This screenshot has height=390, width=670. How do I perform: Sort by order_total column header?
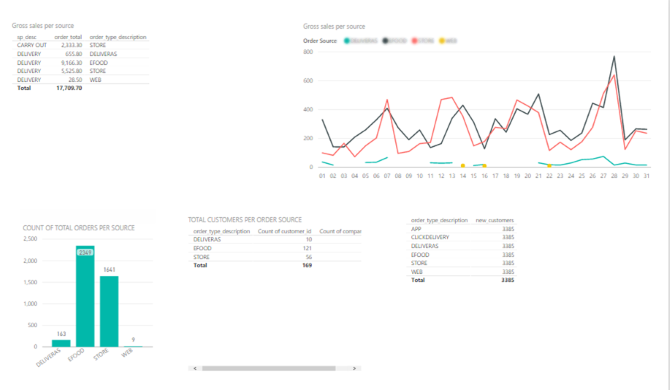(x=68, y=37)
